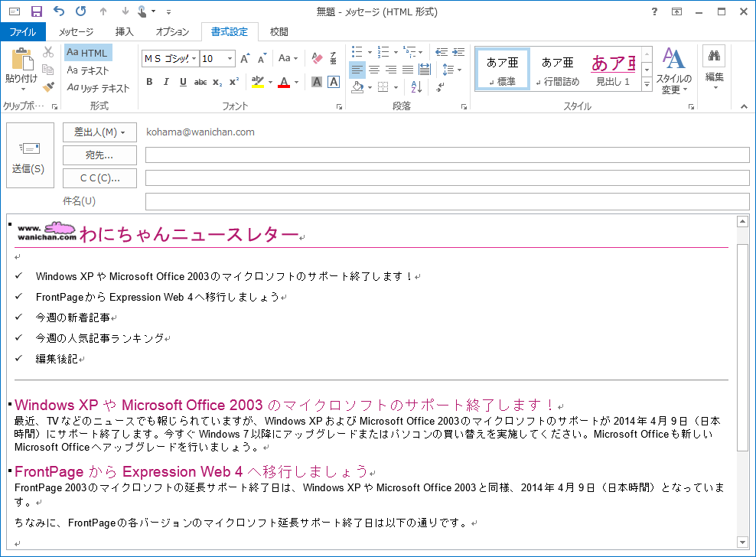Open the font size dropdown showing 10
The image size is (756, 557).
[x=230, y=59]
